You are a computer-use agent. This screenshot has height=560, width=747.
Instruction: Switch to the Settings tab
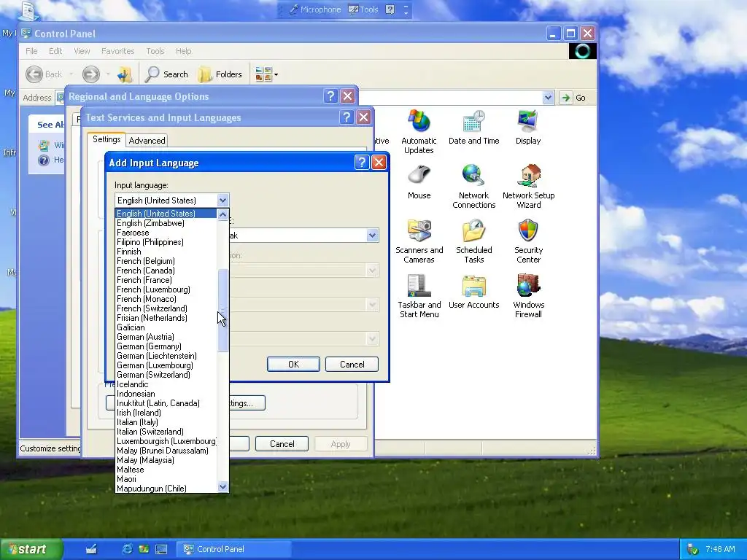[107, 139]
